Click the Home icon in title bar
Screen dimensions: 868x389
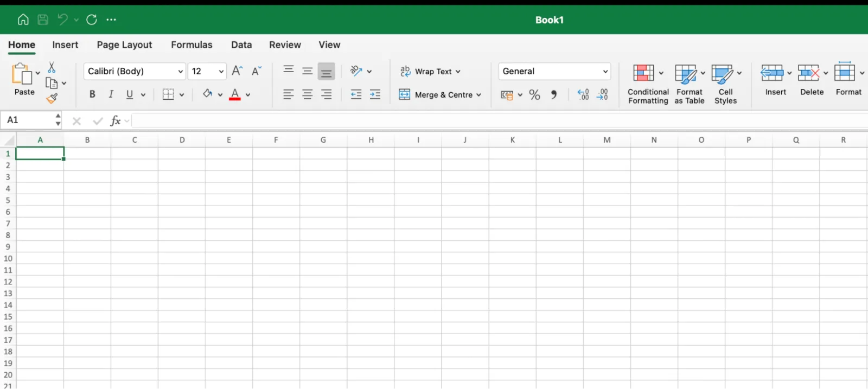coord(23,20)
